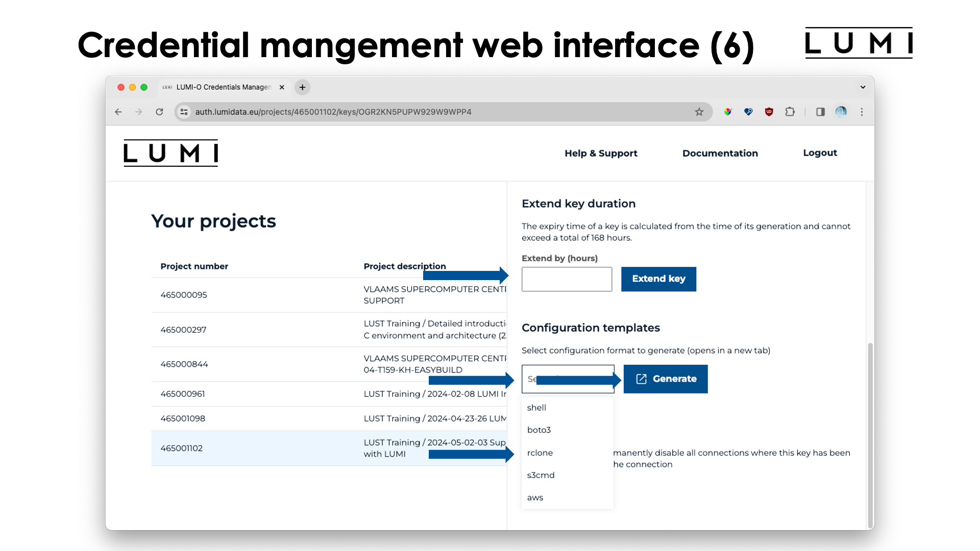980x551 pixels.
Task: Click Logout
Action: [x=820, y=153]
